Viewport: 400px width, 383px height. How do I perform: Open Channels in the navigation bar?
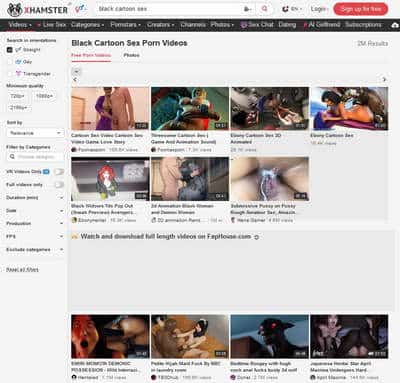193,25
